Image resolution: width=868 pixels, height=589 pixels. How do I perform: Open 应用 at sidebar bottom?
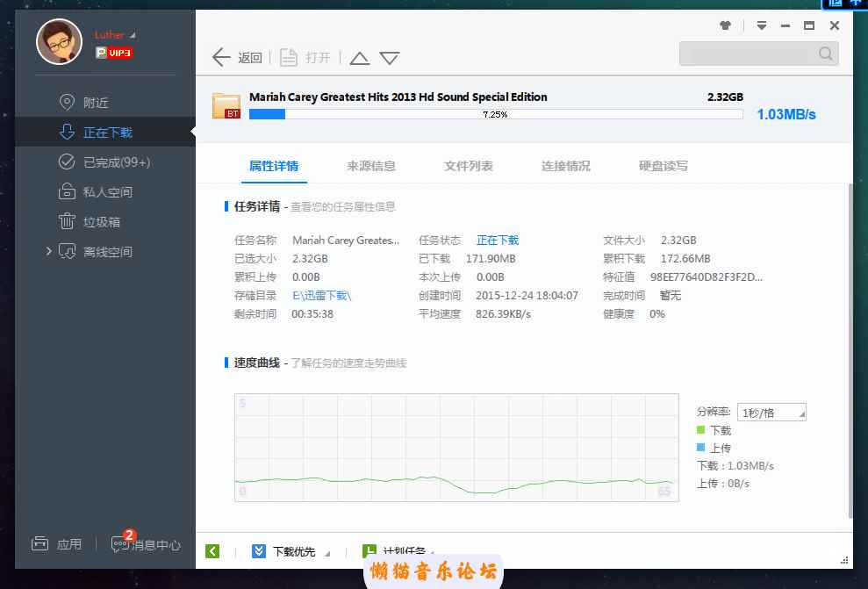[56, 544]
